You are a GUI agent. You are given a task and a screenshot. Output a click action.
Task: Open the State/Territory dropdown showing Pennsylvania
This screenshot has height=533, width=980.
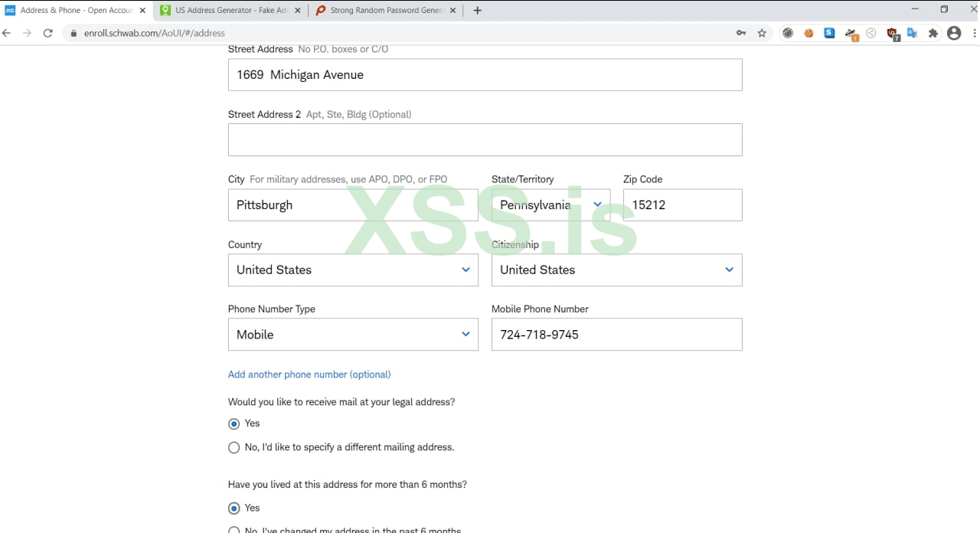pos(550,205)
